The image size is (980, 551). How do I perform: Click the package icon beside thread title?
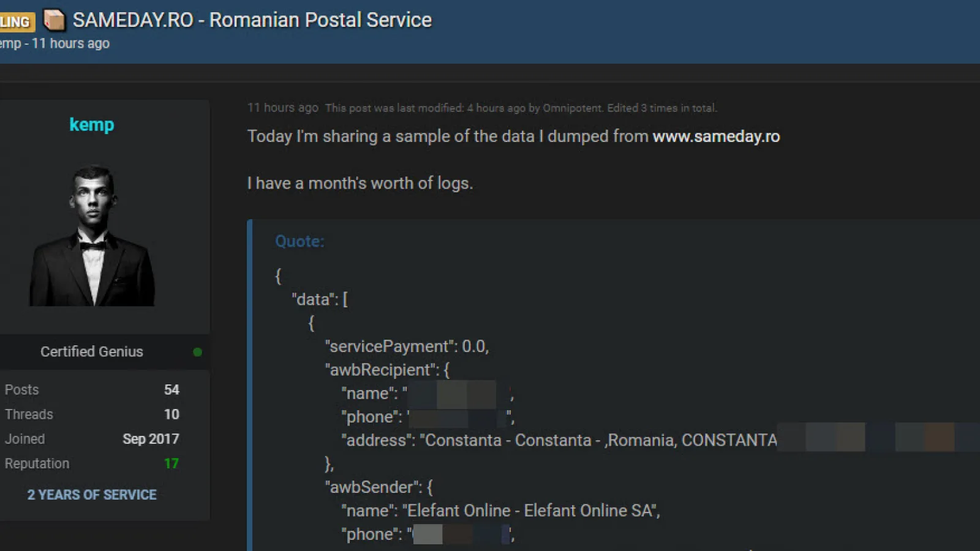click(x=54, y=20)
